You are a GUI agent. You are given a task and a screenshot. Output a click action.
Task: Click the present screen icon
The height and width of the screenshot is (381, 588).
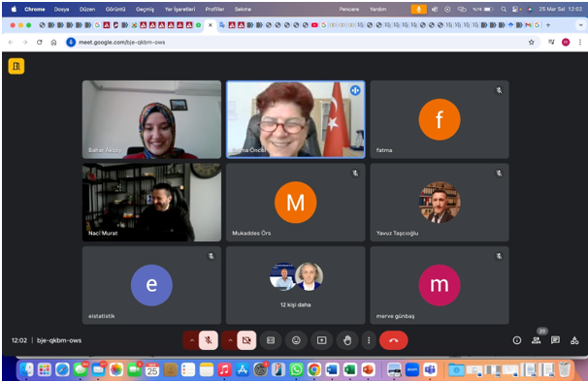322,340
